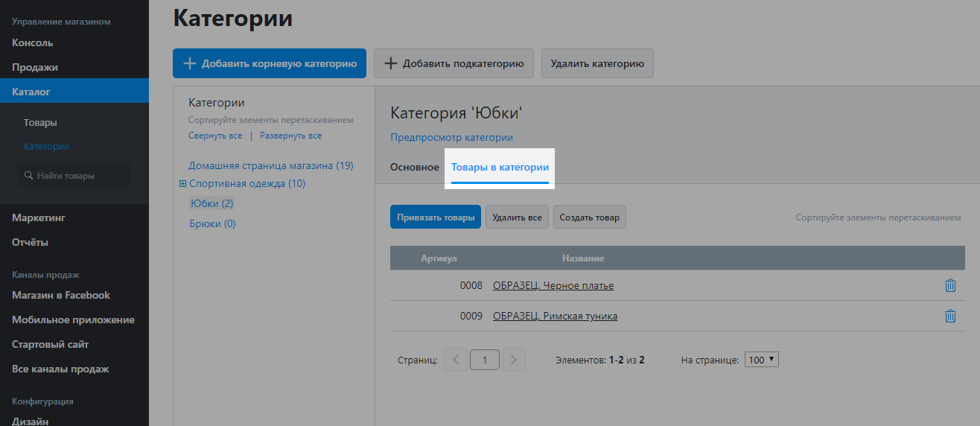The height and width of the screenshot is (426, 980).
Task: Click the search magnifier icon in sidebar
Action: (29, 176)
